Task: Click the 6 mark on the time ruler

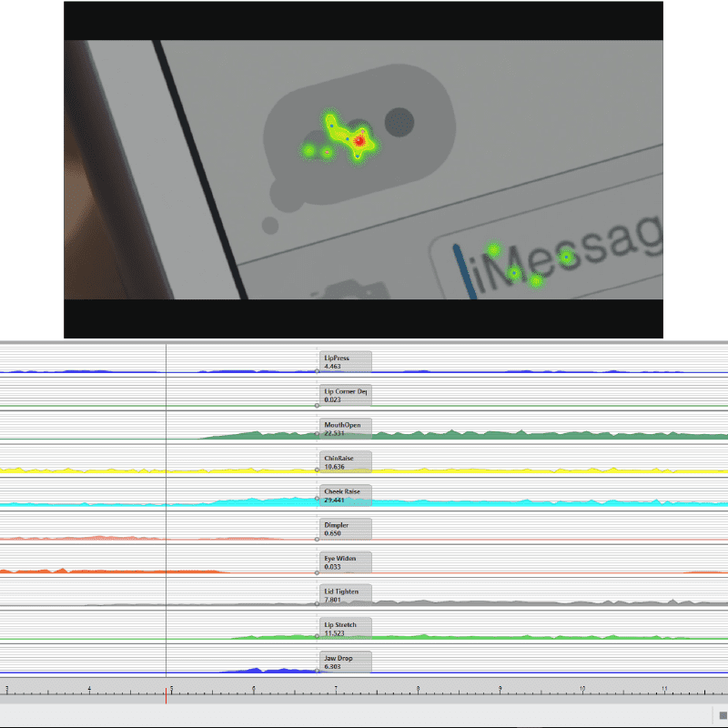Action: tap(254, 689)
